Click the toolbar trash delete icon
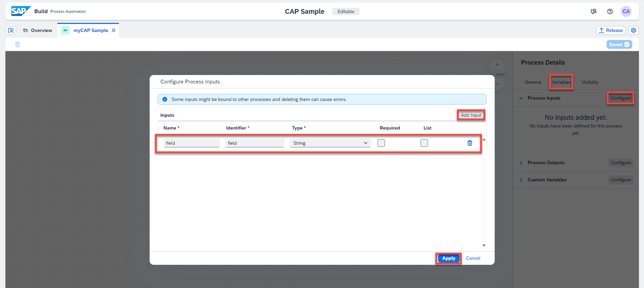Viewport: 644px width, 288px height. (x=17, y=45)
